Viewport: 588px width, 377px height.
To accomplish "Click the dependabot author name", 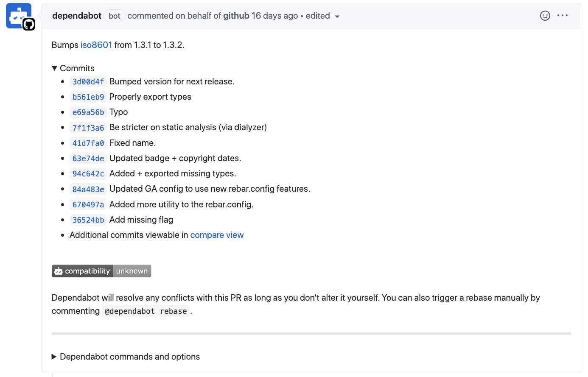I will (76, 16).
